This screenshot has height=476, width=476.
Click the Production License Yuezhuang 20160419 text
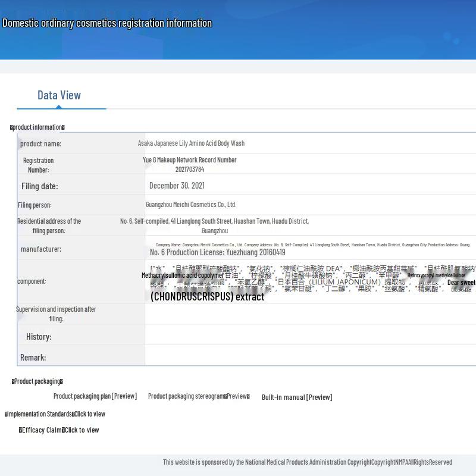click(x=217, y=252)
